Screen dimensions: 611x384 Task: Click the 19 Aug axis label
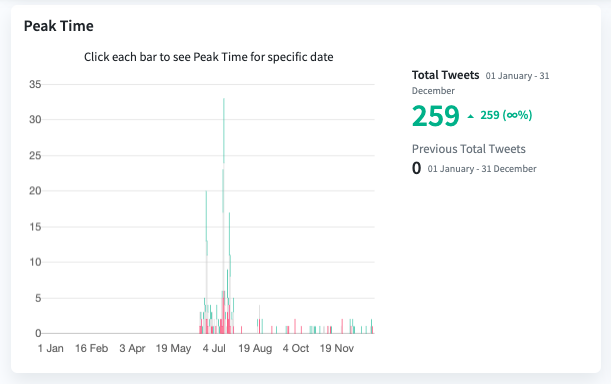(255, 348)
